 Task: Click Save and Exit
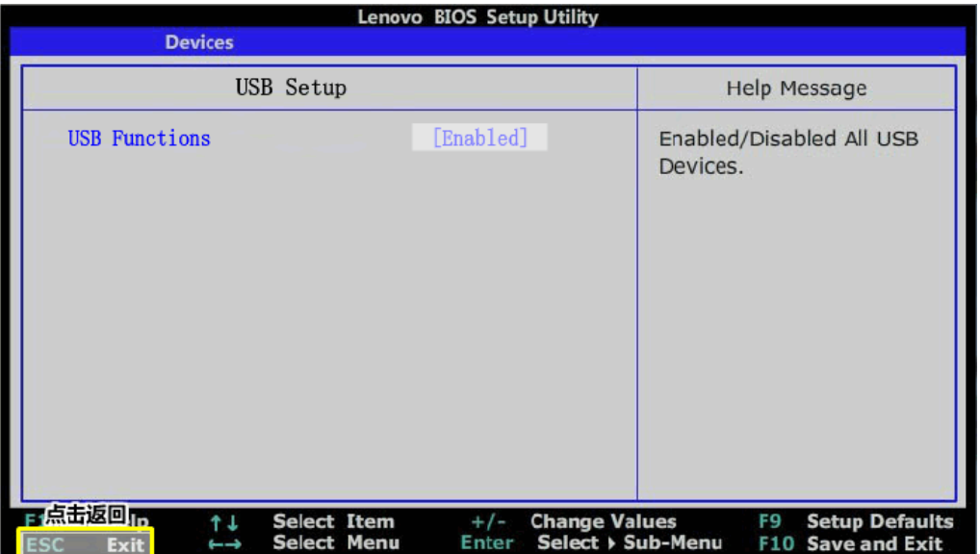point(874,543)
